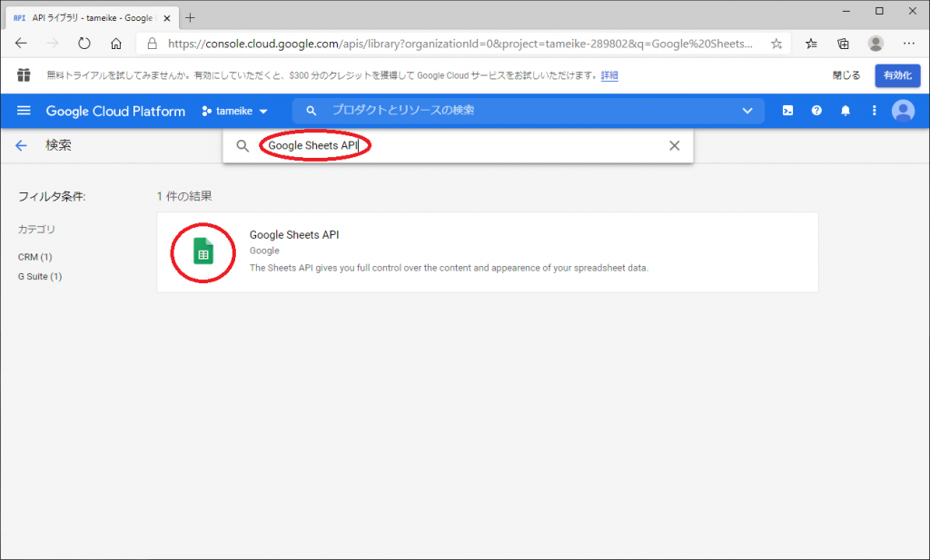Open the notifications bell

click(846, 111)
